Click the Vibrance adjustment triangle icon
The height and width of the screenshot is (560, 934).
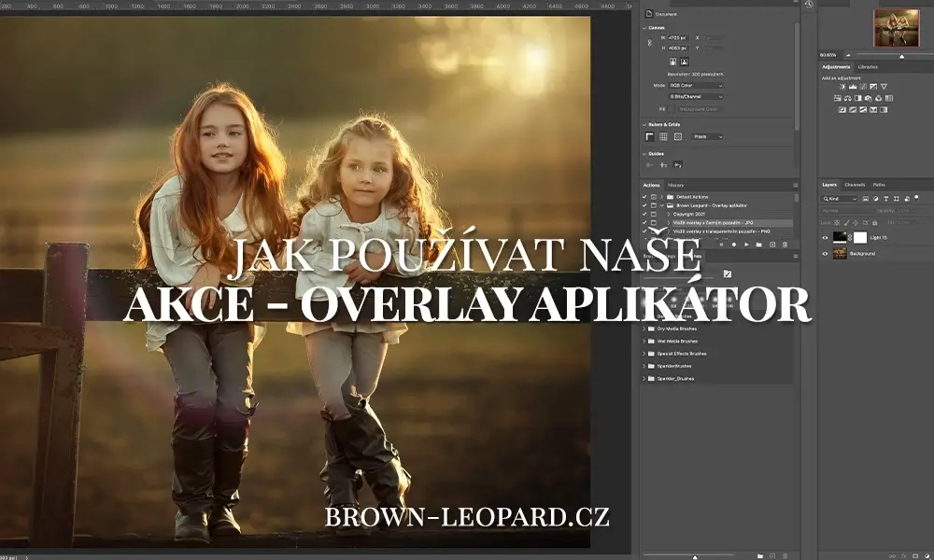pyautogui.click(x=884, y=87)
